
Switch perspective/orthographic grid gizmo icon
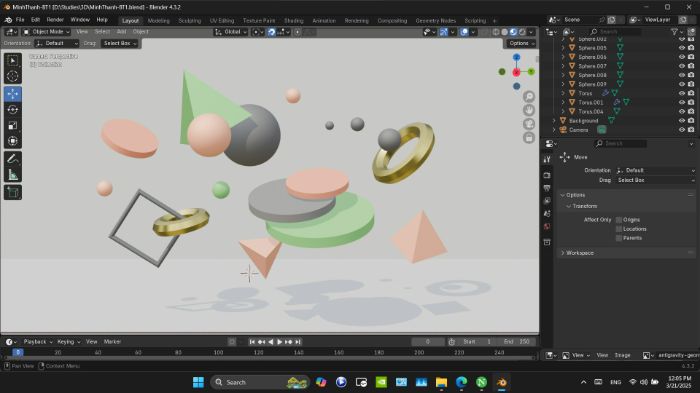pyautogui.click(x=529, y=138)
